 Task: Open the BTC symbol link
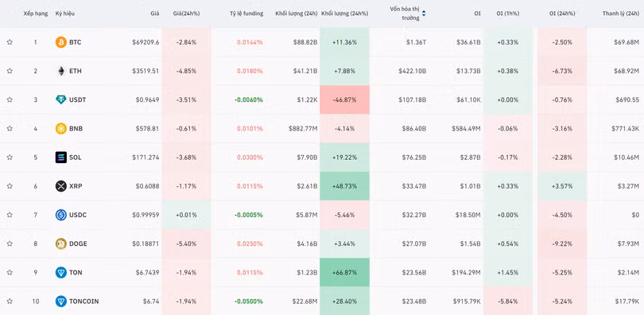76,42
